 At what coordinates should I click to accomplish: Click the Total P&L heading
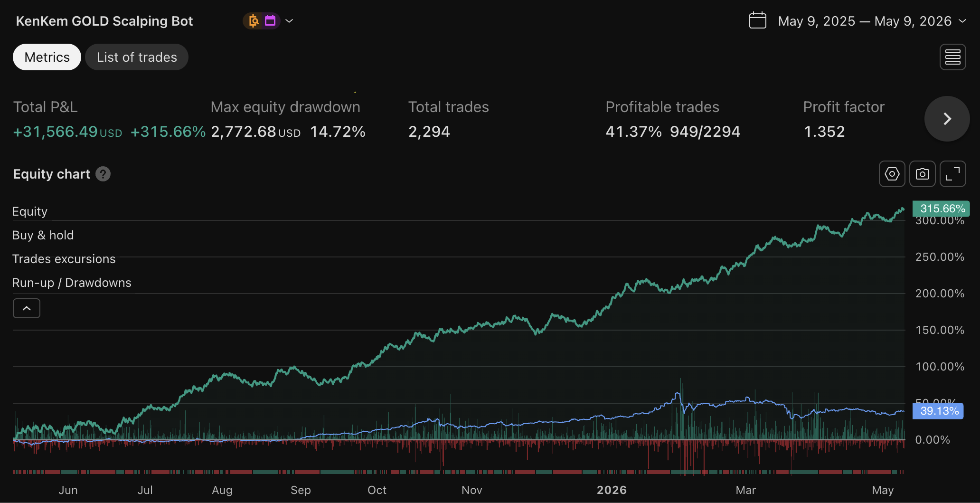45,107
